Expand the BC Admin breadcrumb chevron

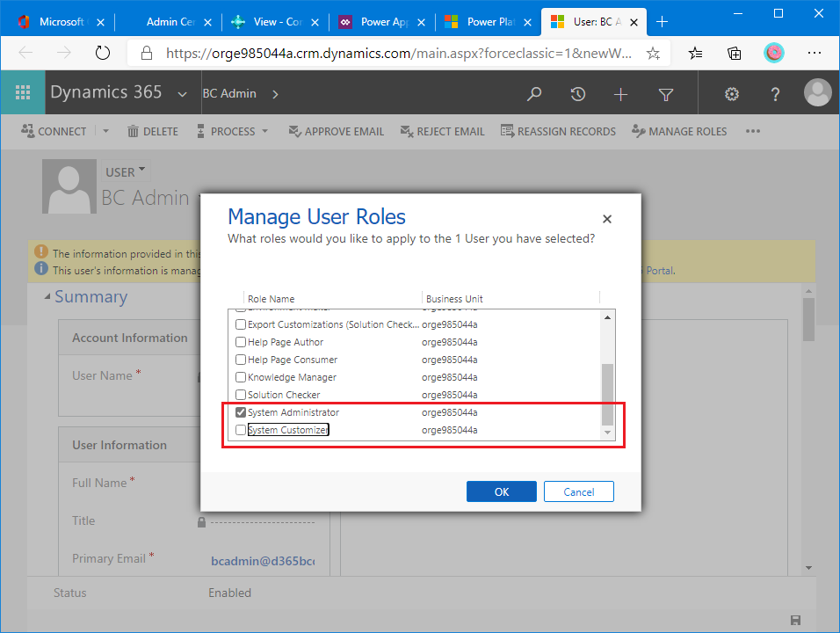pos(275,94)
